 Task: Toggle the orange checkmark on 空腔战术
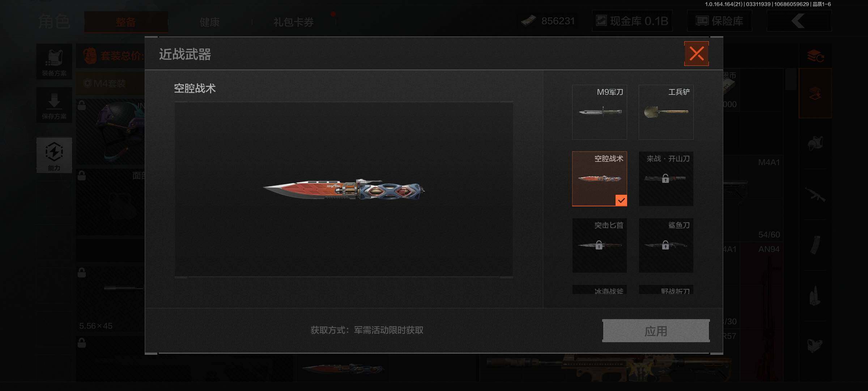(621, 200)
